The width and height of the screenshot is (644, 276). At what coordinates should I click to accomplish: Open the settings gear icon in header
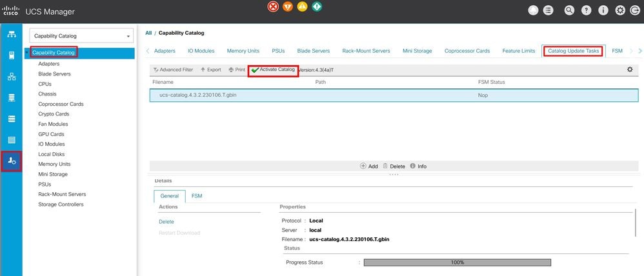[x=619, y=11]
